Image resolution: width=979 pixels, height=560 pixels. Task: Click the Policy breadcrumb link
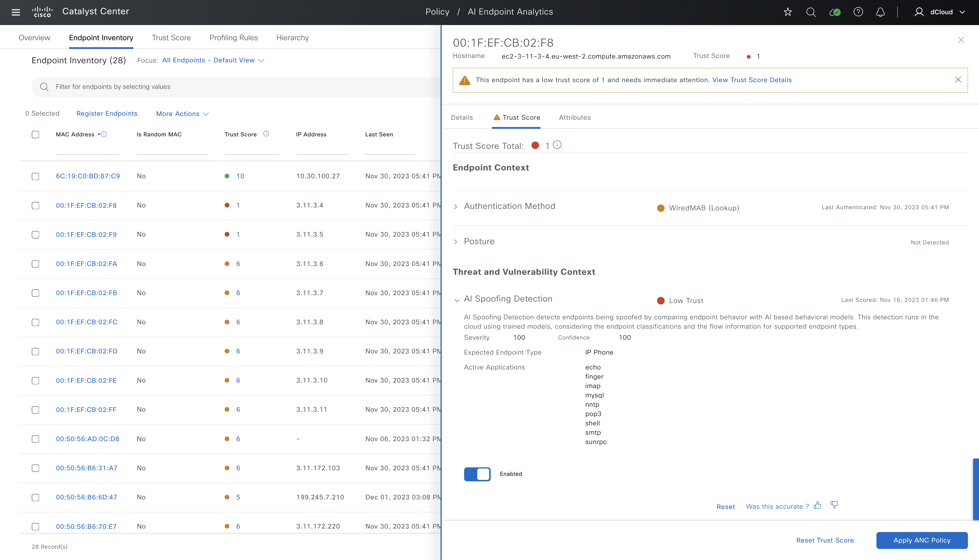pyautogui.click(x=437, y=12)
